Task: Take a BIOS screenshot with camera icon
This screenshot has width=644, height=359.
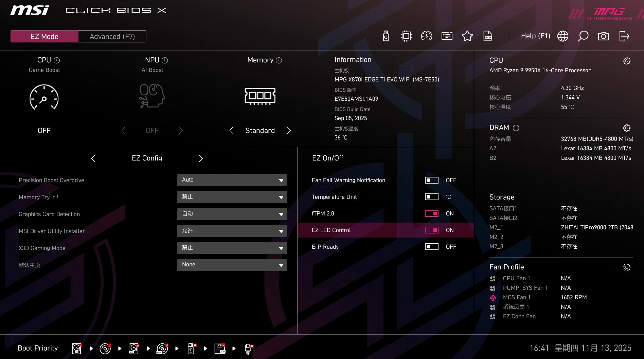Action: click(x=604, y=36)
